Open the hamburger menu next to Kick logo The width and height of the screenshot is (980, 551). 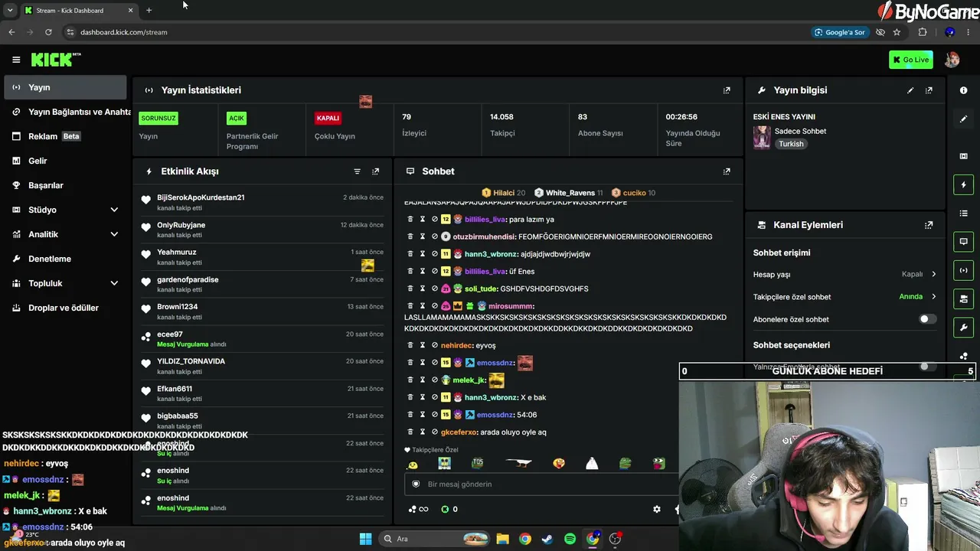coord(16,60)
